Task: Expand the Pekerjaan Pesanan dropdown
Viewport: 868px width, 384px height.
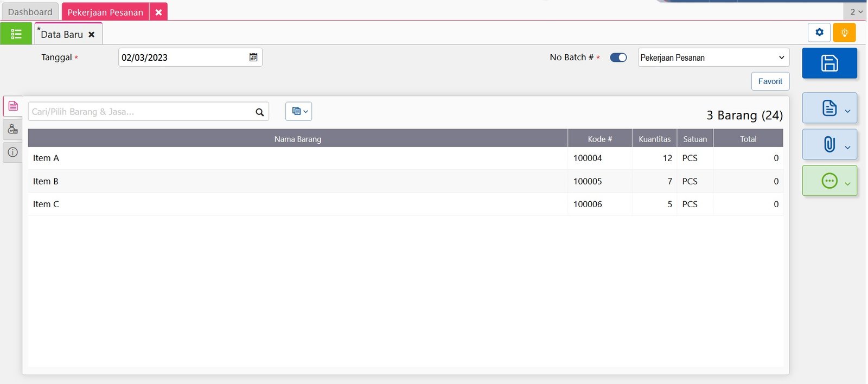Action: 713,57
